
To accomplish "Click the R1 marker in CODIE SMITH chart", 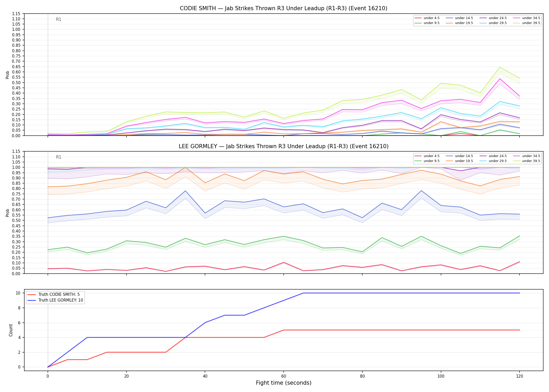I will click(x=59, y=19).
